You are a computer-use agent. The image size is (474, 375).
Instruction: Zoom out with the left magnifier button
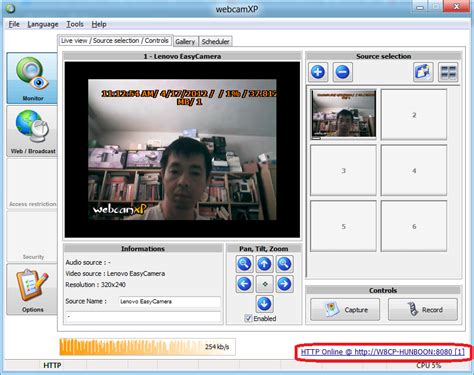pyautogui.click(x=244, y=264)
